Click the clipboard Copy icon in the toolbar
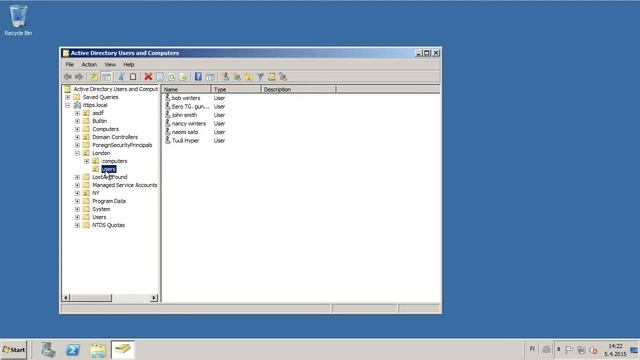This screenshot has height=360, width=640. click(133, 77)
